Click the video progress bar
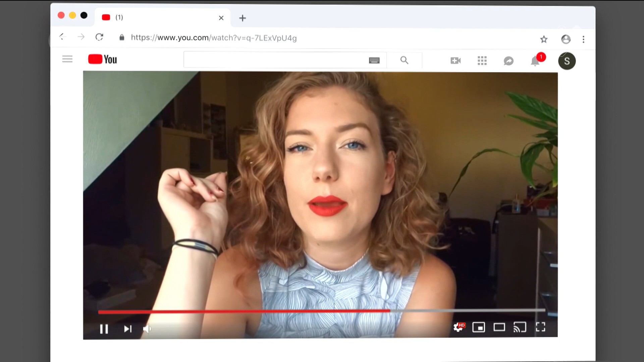The width and height of the screenshot is (644, 362). [x=321, y=311]
